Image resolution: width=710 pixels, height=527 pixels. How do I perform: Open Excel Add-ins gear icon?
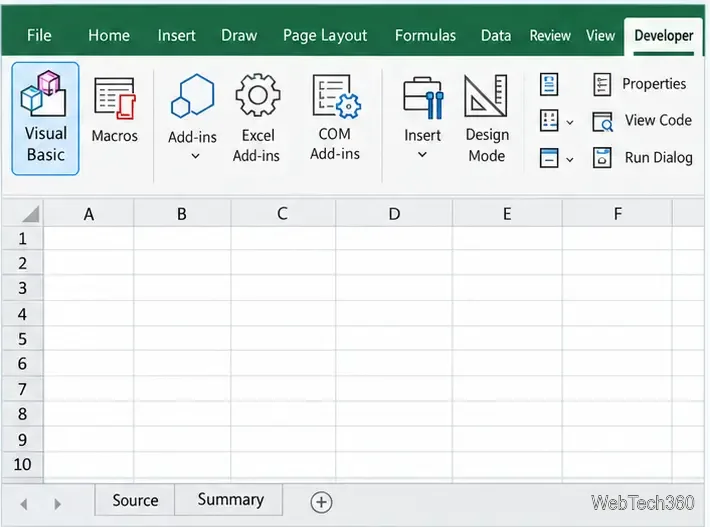click(x=257, y=95)
